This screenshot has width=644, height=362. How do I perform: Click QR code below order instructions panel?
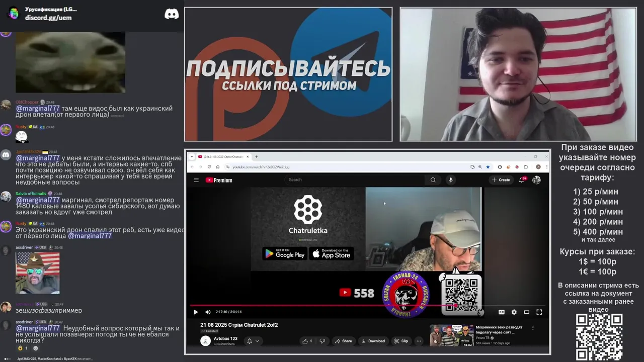pos(599,336)
